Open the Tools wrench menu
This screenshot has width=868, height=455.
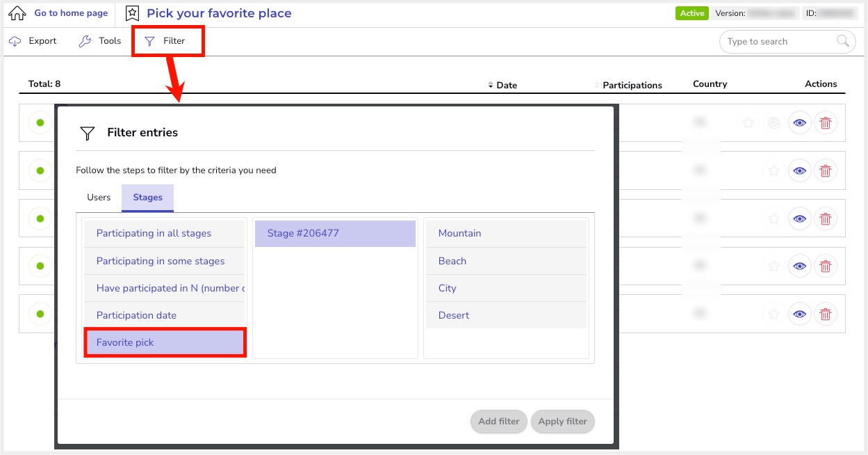[85, 41]
